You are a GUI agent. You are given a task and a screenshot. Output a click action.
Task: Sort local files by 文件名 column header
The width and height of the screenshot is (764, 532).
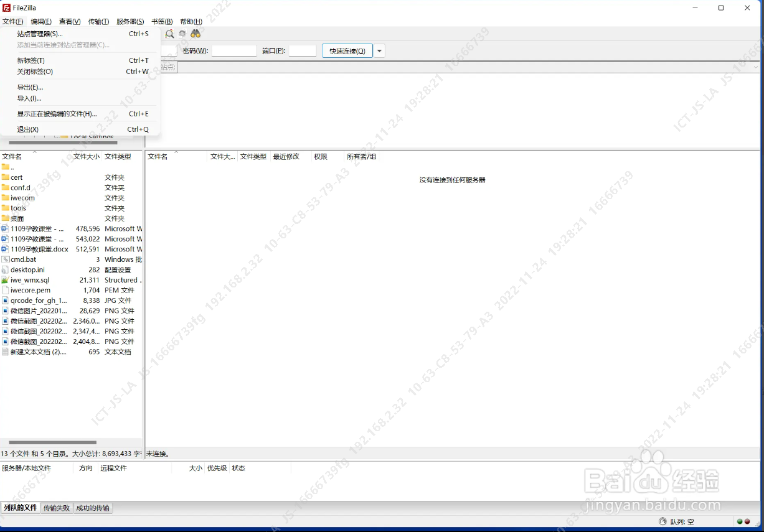point(12,157)
